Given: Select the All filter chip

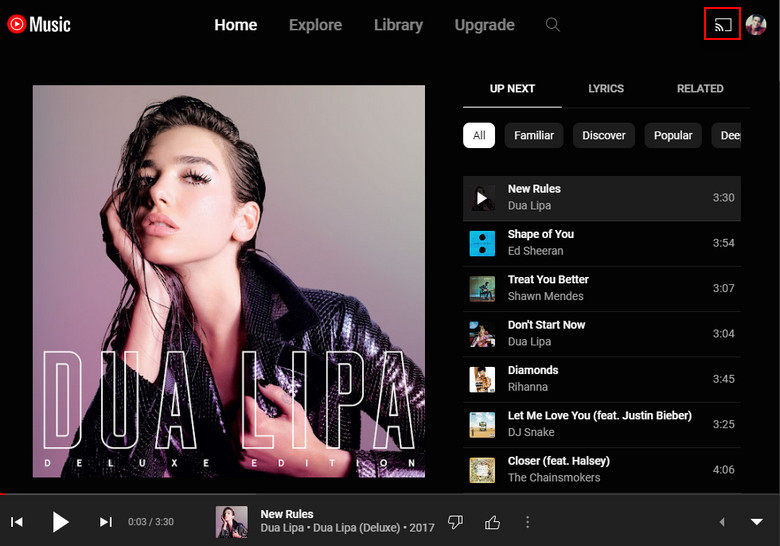Looking at the screenshot, I should (x=479, y=135).
